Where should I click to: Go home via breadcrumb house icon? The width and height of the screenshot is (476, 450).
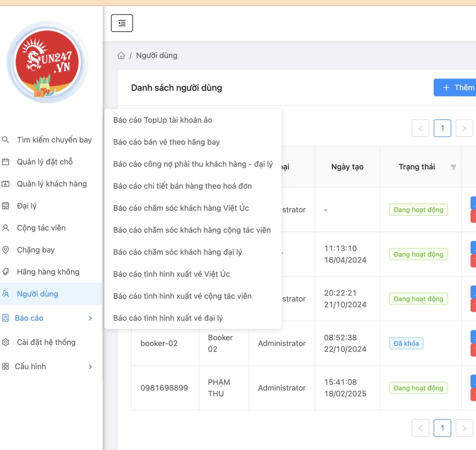pos(121,55)
